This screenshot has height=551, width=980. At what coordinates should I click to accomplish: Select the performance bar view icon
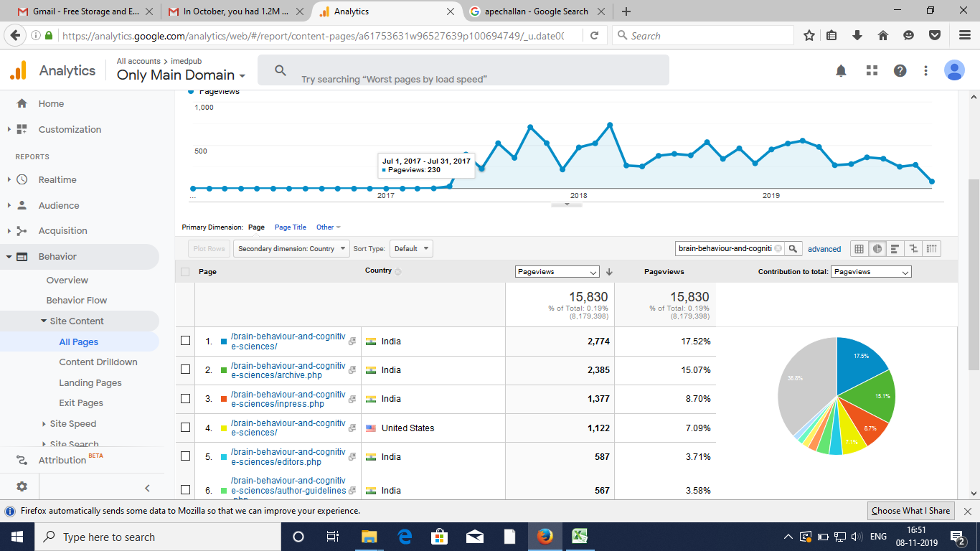[895, 249]
